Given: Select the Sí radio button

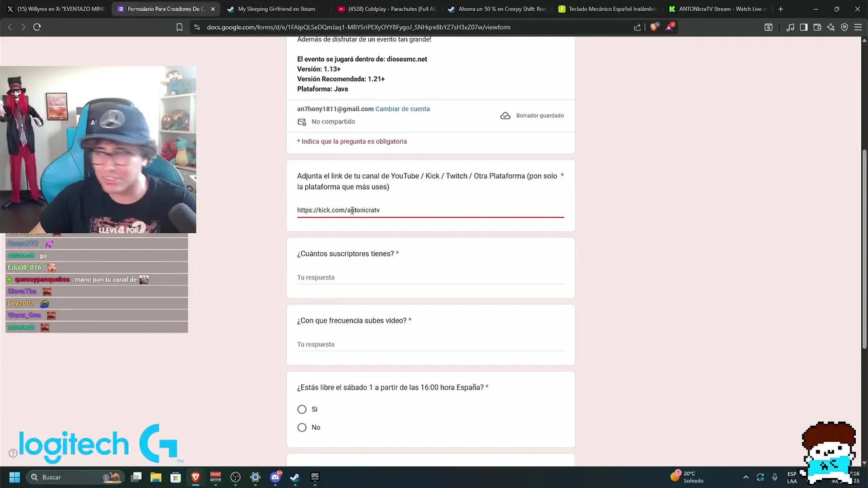Looking at the screenshot, I should tap(302, 409).
